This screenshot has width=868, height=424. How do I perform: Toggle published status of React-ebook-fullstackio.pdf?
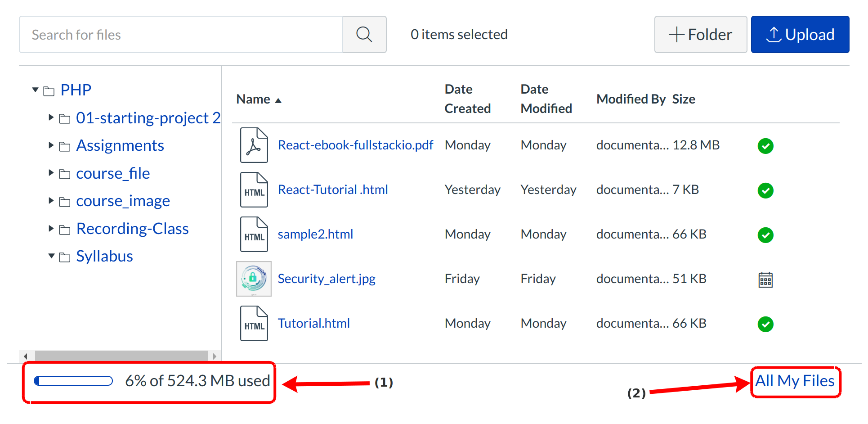(x=765, y=146)
